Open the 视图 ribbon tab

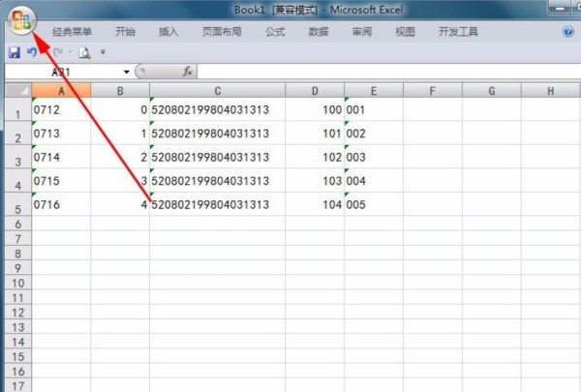[405, 32]
